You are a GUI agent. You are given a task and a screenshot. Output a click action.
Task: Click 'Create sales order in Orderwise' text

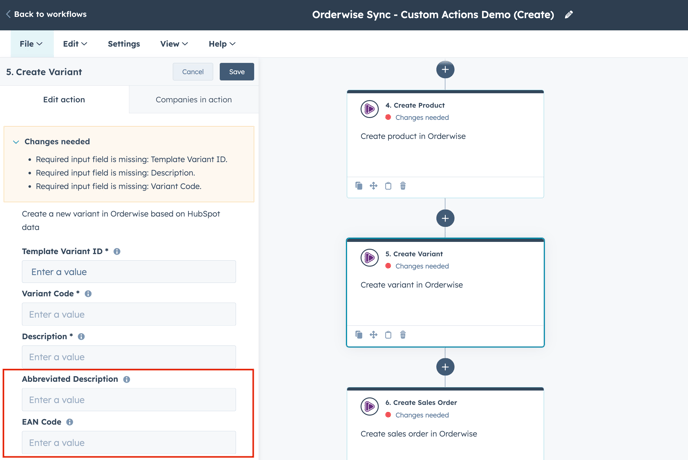point(419,434)
